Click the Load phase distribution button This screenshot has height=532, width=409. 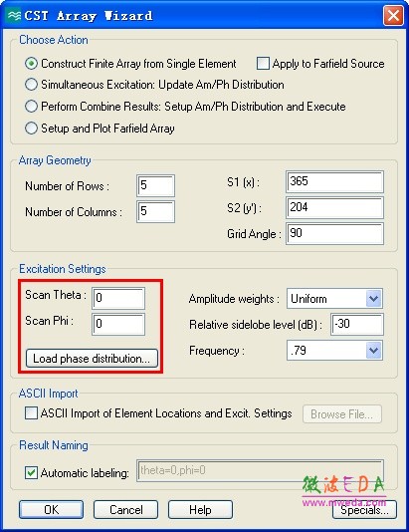[92, 359]
